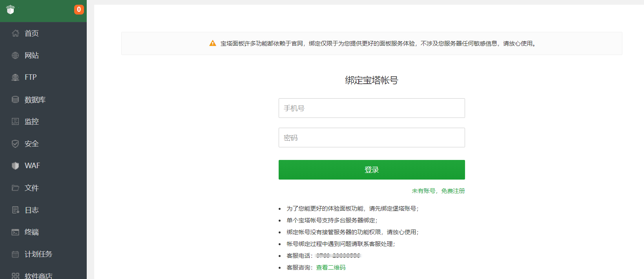Click the green 登录 login button
This screenshot has height=279, width=644.
coord(372,170)
